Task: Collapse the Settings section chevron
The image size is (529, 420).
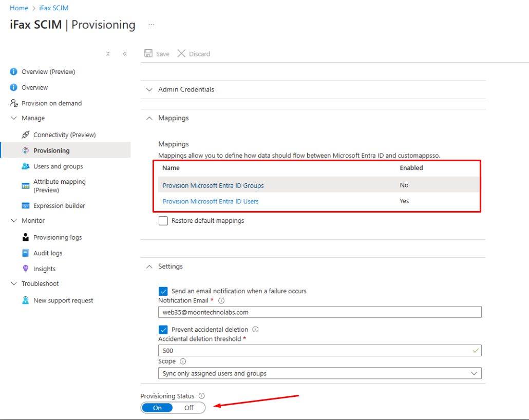Action: pyautogui.click(x=149, y=266)
